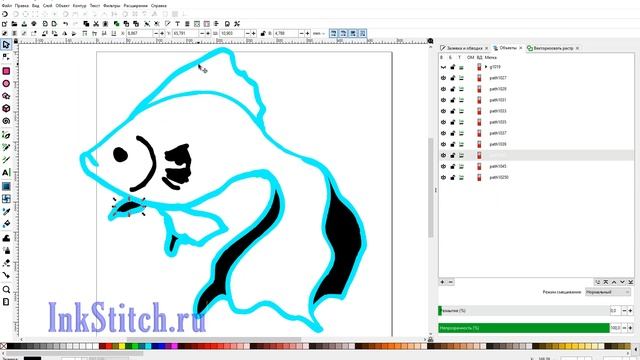Increase the height H value

(307, 33)
